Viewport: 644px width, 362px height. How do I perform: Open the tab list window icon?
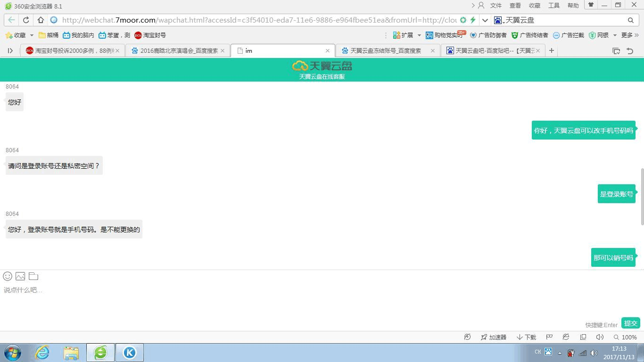coord(616,50)
